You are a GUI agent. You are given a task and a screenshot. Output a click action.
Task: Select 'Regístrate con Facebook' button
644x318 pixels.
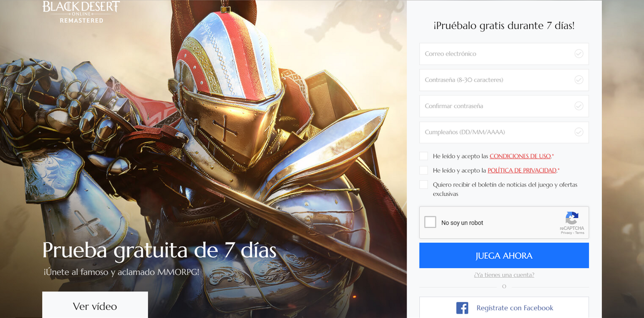point(504,307)
